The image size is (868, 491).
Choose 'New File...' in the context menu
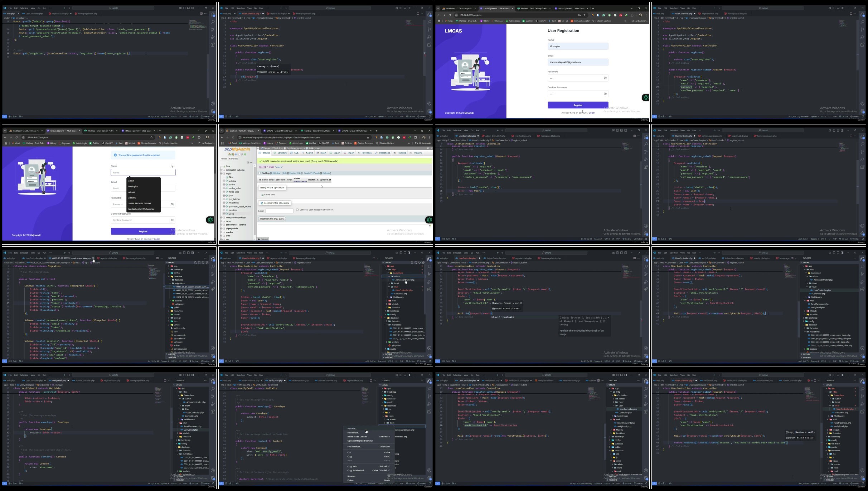coord(368,428)
